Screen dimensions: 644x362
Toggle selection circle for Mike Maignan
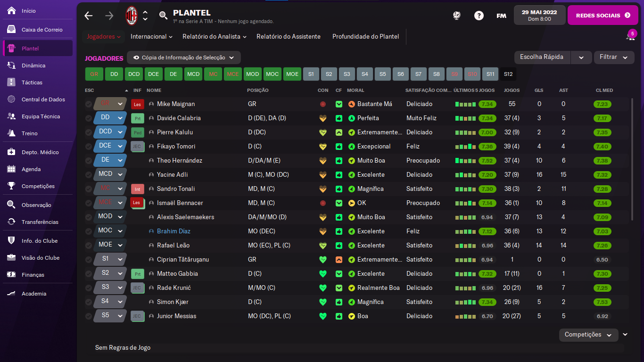pyautogui.click(x=89, y=104)
